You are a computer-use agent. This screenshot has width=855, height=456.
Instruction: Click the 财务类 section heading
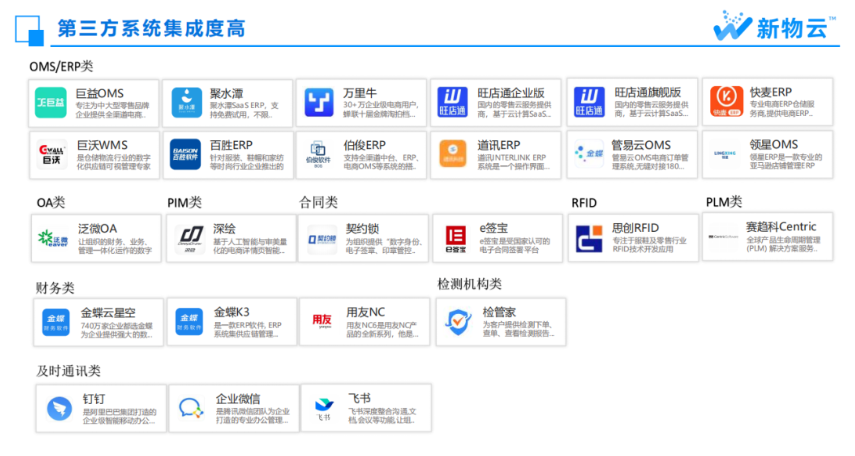[x=55, y=288]
